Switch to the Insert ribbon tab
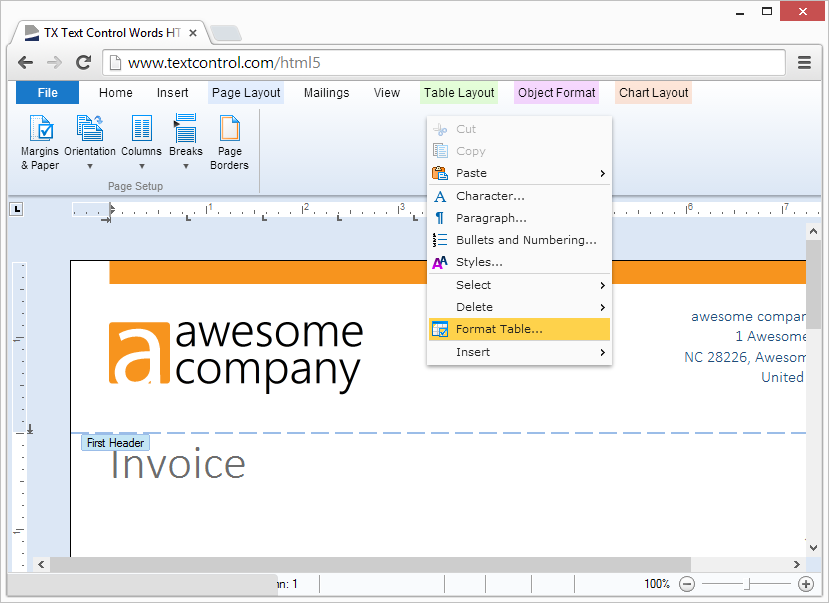Viewport: 829px width, 603px height. tap(172, 93)
